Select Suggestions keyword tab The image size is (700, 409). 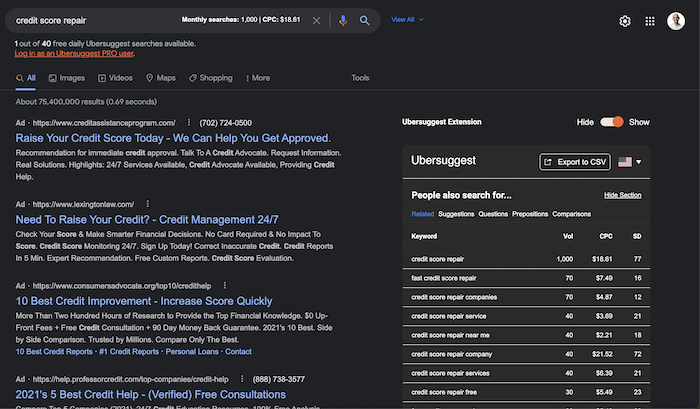click(x=456, y=214)
